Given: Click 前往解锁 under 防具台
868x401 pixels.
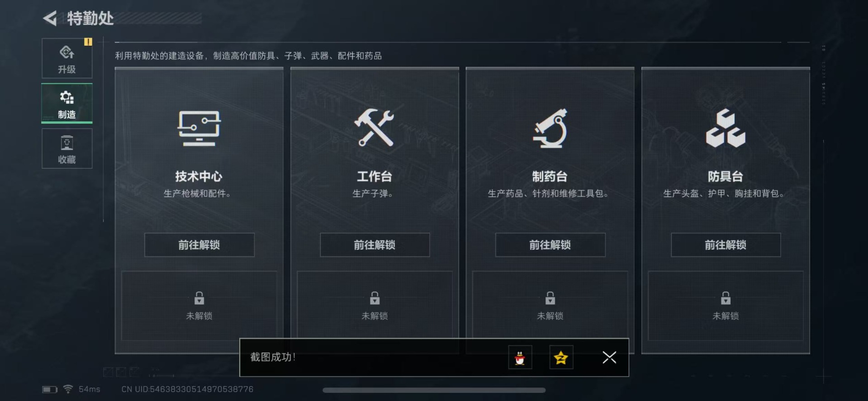Looking at the screenshot, I should pos(726,245).
